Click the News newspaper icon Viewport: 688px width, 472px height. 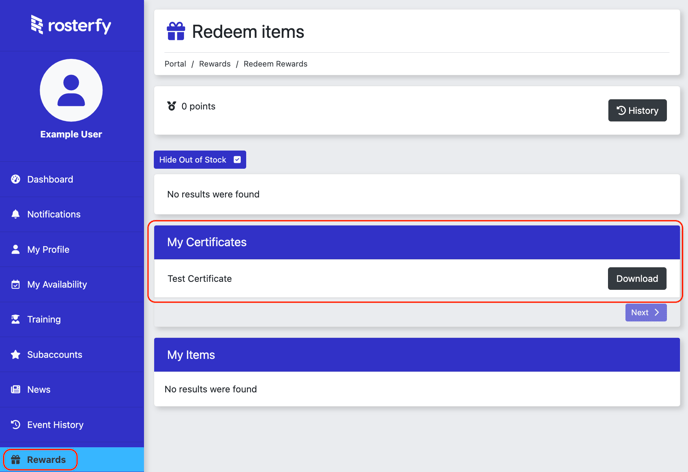(16, 390)
